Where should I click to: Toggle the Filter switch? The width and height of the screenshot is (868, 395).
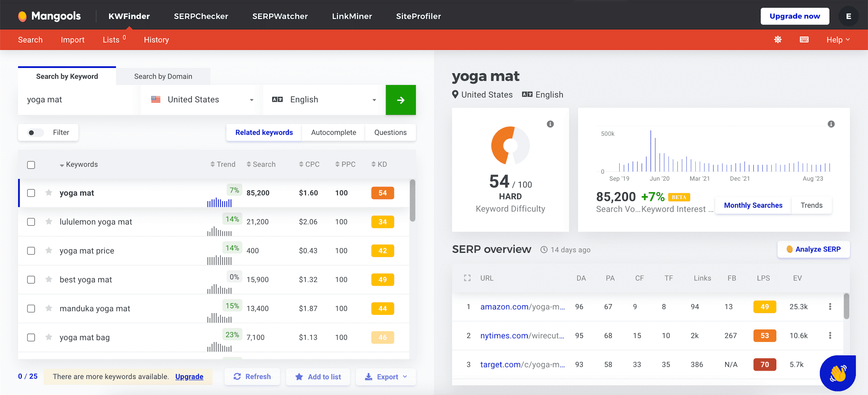(x=35, y=132)
